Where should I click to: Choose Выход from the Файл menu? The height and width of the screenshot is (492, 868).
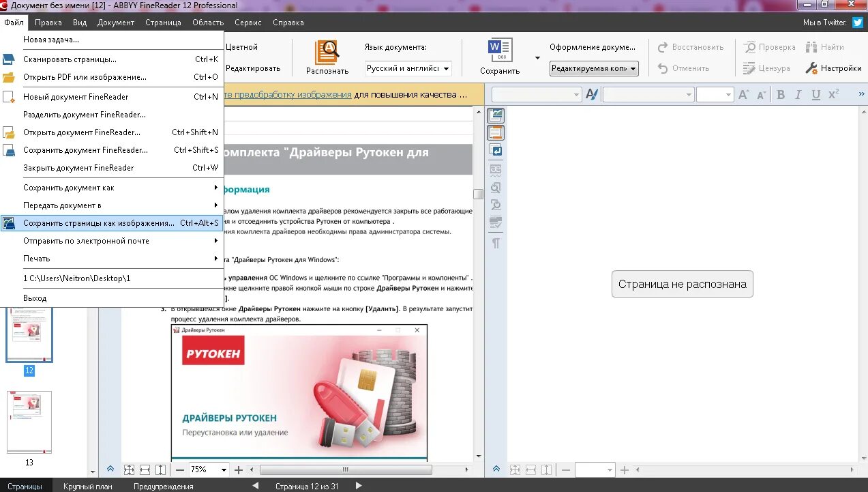113,298
